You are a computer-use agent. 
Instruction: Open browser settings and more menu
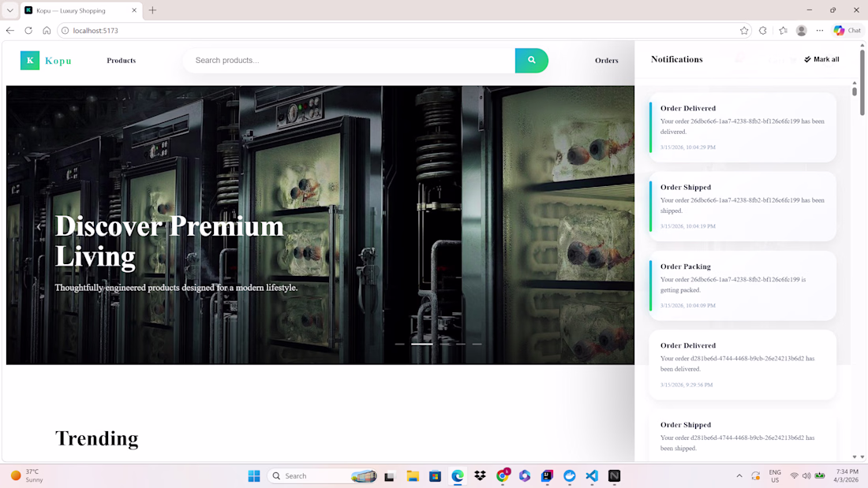pos(820,31)
